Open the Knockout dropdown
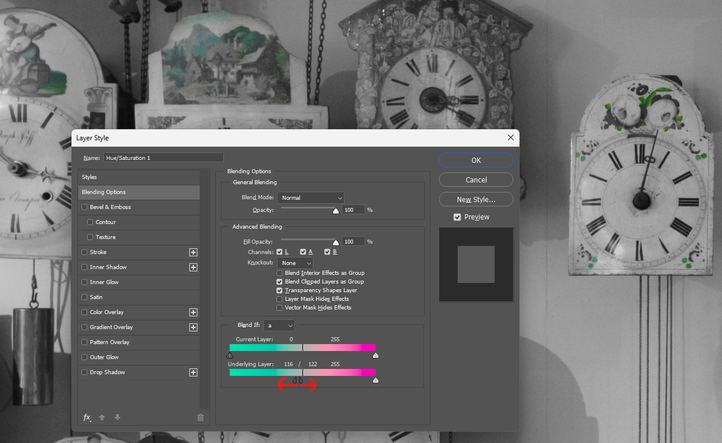The height and width of the screenshot is (443, 722). pyautogui.click(x=296, y=263)
